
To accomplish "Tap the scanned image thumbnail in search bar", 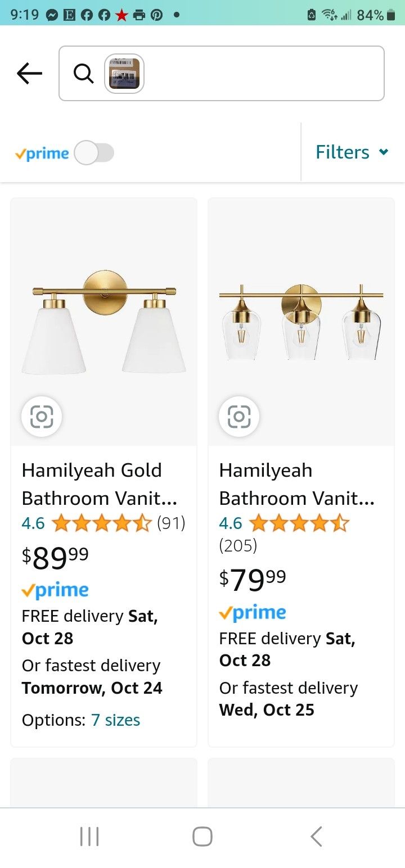I will [x=124, y=73].
